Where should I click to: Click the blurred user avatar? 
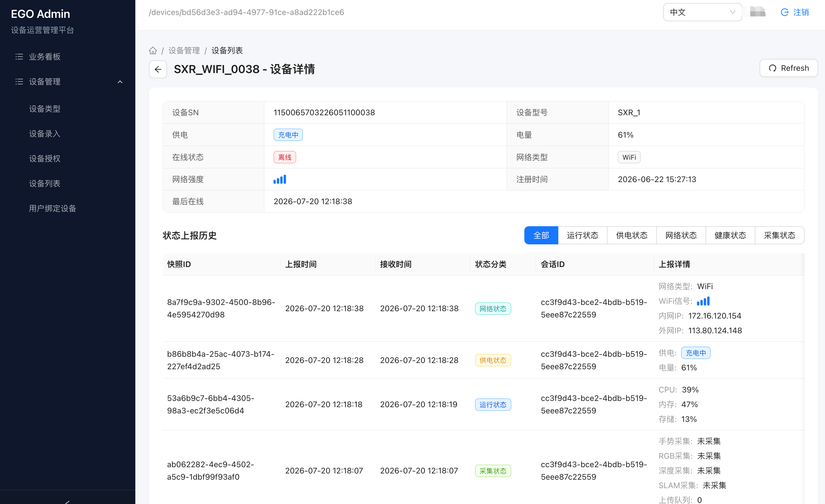click(758, 12)
